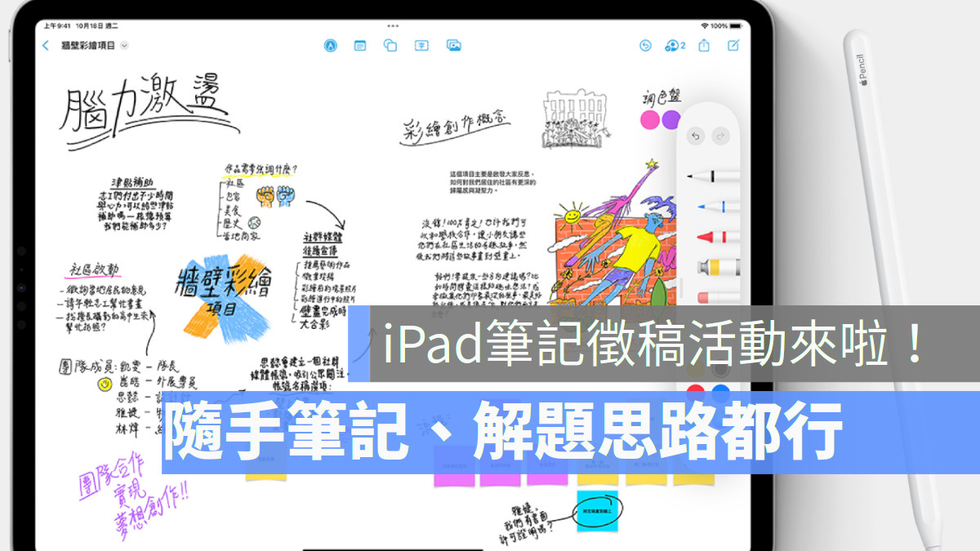Tap the purple dot under 調色盤

point(671,121)
